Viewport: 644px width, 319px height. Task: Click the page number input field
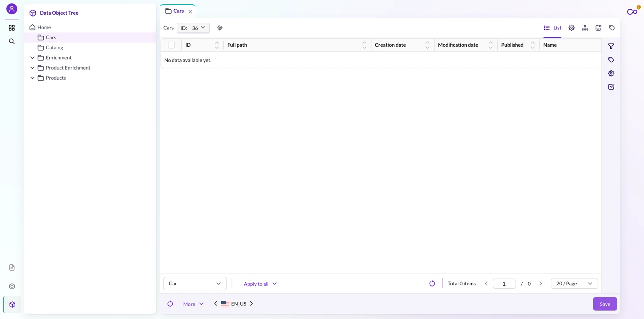tap(504, 284)
